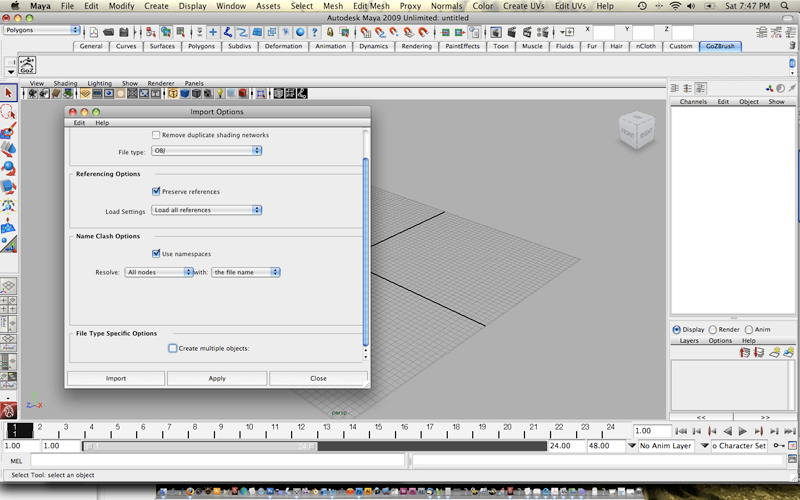
Task: Go to start of playback range
Action: 681,431
